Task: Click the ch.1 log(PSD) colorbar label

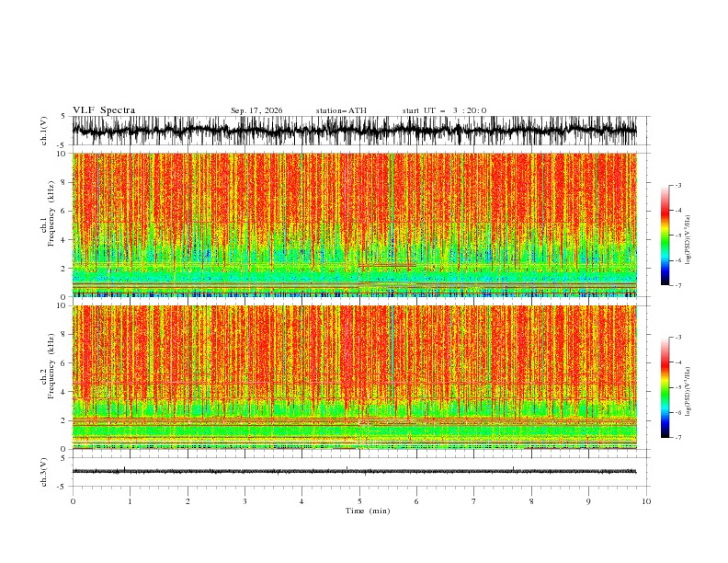Action: tap(688, 240)
